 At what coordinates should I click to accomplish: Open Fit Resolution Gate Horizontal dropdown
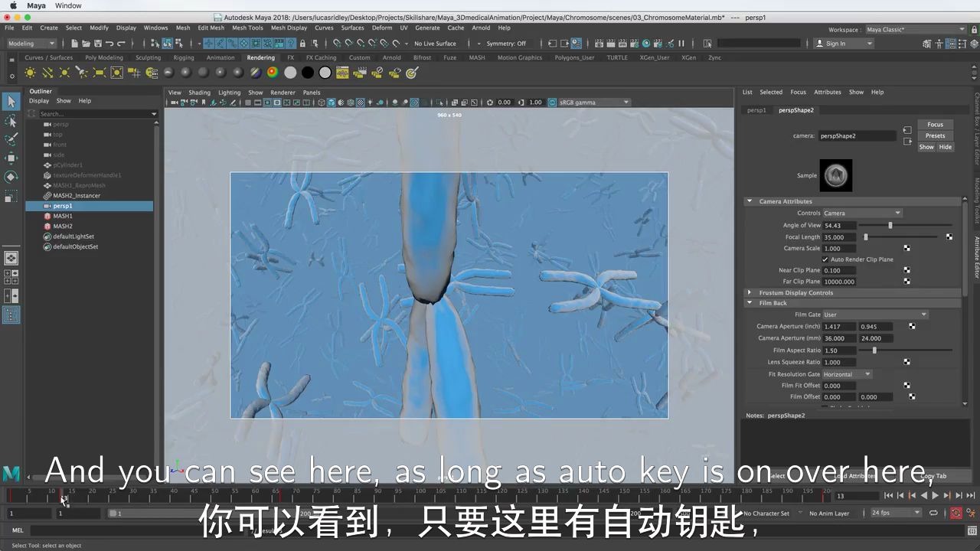coord(847,374)
